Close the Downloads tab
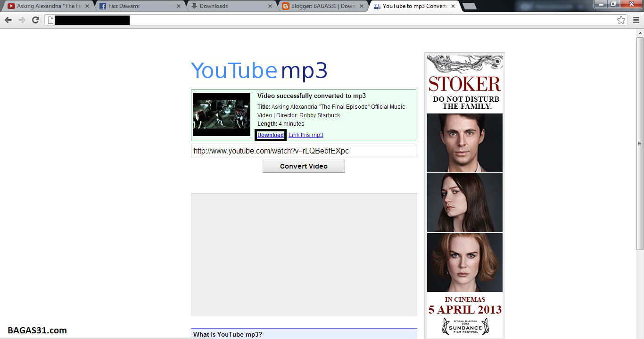Viewport: 644px width, 339px height. (x=269, y=7)
